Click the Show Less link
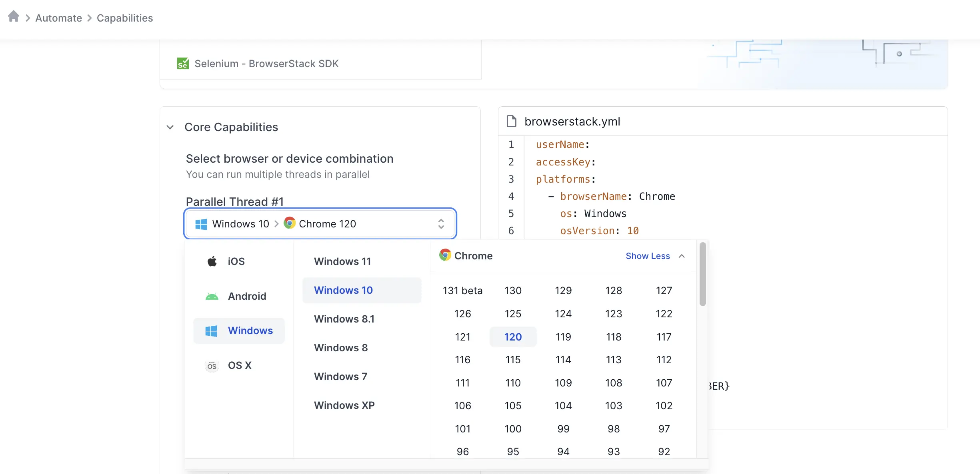 pos(648,256)
